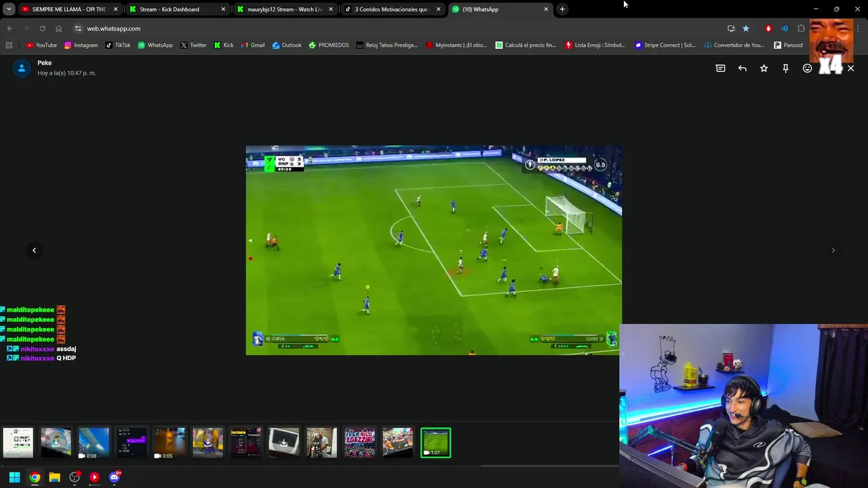Open the PROMIEDOS bookmark
The height and width of the screenshot is (488, 868).
tap(328, 45)
